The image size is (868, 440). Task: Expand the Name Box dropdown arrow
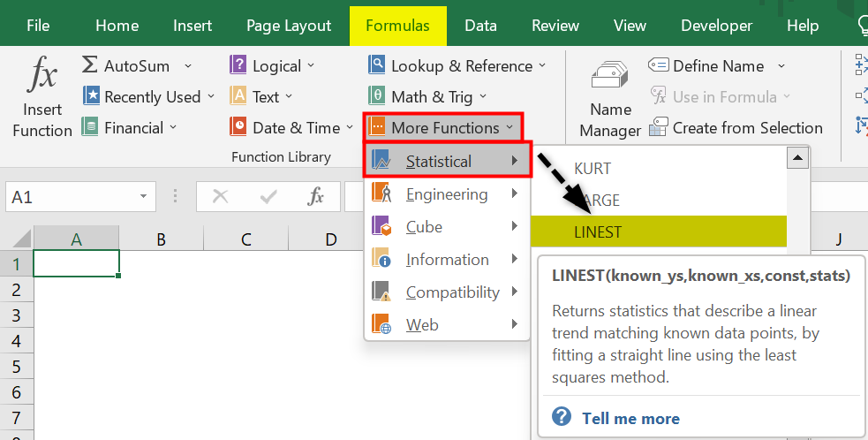pos(143,197)
